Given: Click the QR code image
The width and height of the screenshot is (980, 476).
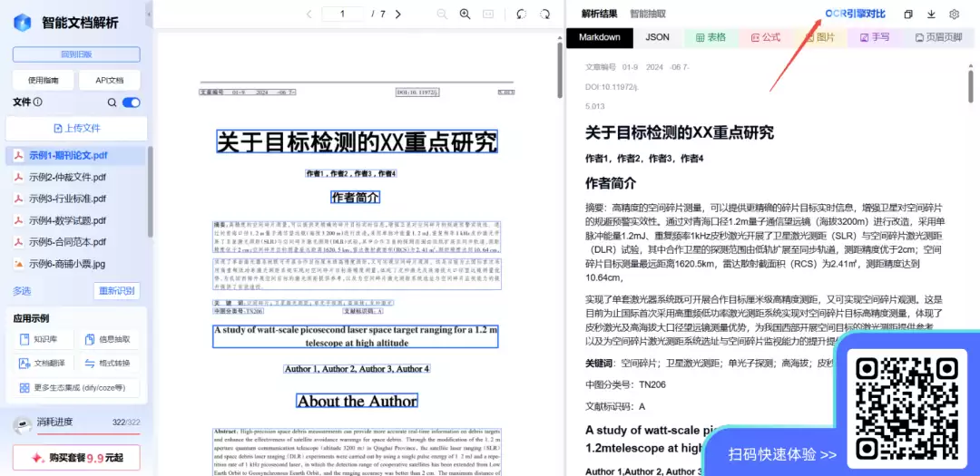Looking at the screenshot, I should click(906, 407).
